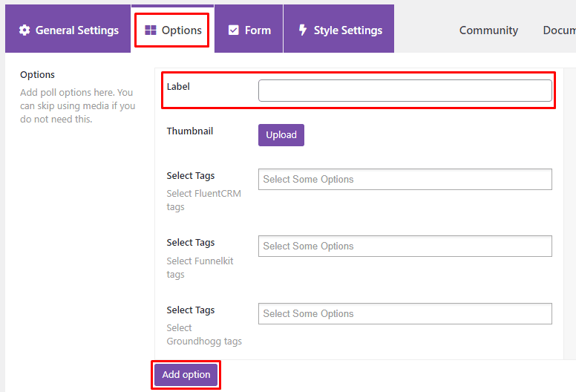Viewport: 576px width, 392px height.
Task: Click the Label field caption text
Action: pos(178,87)
